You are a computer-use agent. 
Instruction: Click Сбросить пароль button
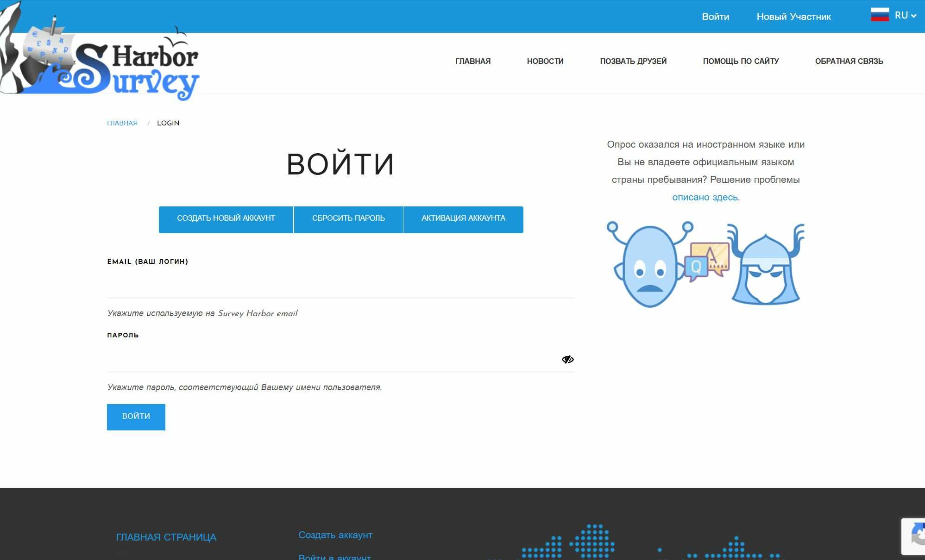[x=348, y=219]
